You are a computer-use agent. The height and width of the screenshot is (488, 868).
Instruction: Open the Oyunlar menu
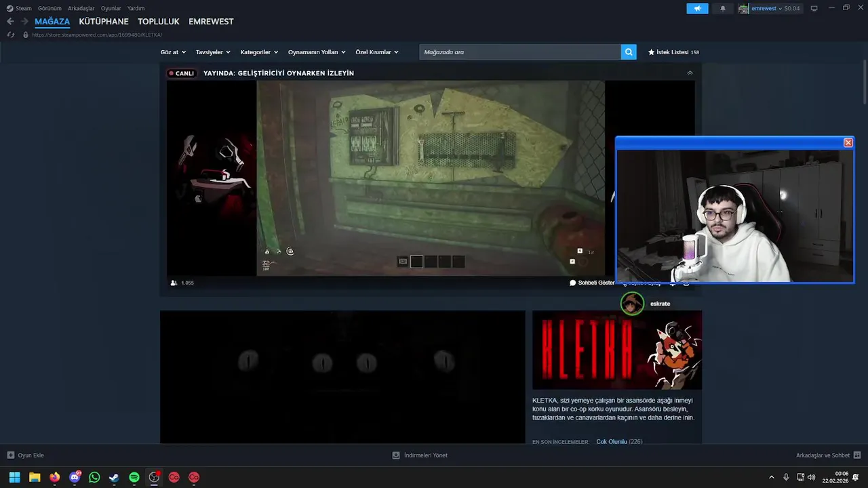pos(111,8)
